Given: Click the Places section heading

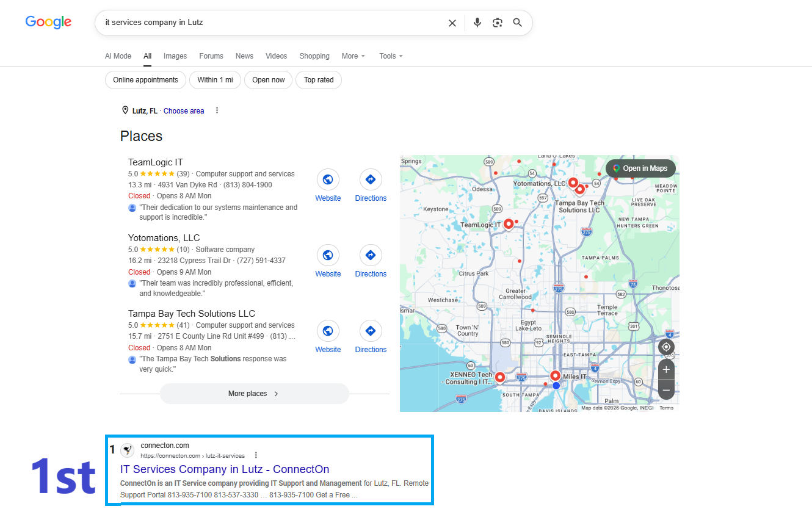Looking at the screenshot, I should click(x=141, y=136).
